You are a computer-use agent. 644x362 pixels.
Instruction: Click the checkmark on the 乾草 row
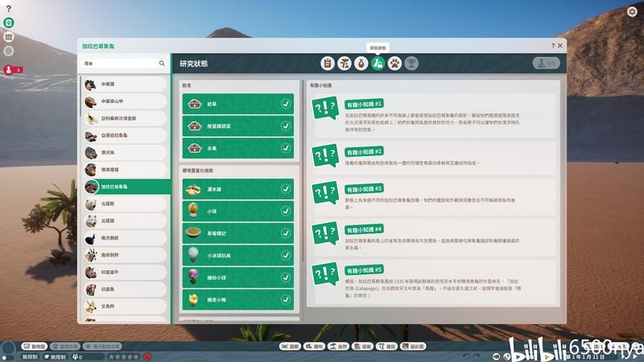[286, 104]
